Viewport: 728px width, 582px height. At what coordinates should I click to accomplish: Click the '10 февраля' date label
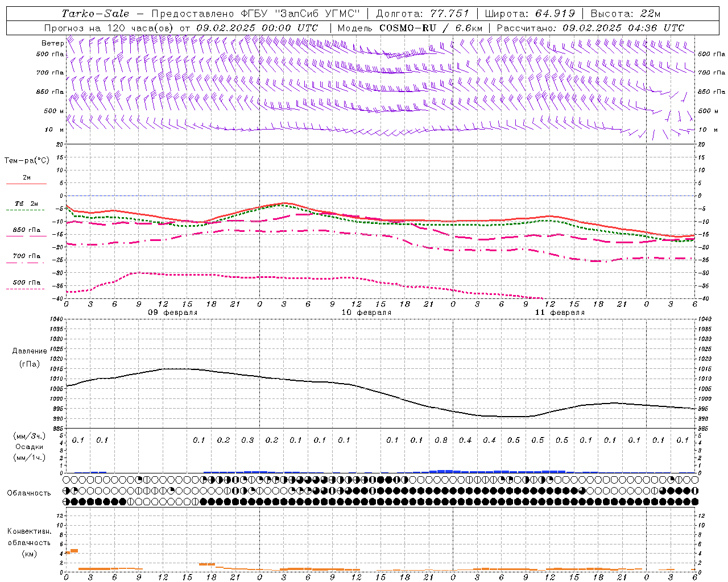click(366, 313)
